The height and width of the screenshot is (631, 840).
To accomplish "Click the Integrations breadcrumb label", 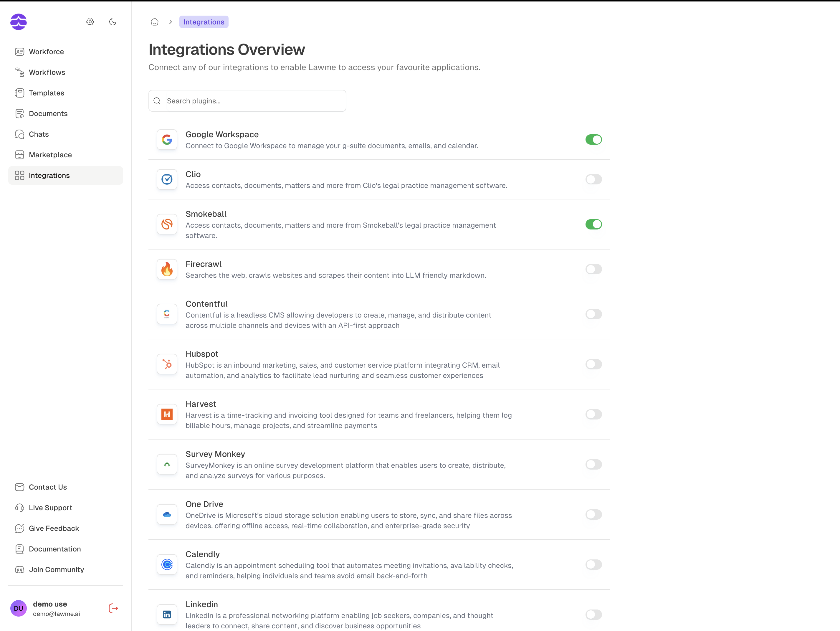I will pyautogui.click(x=204, y=22).
